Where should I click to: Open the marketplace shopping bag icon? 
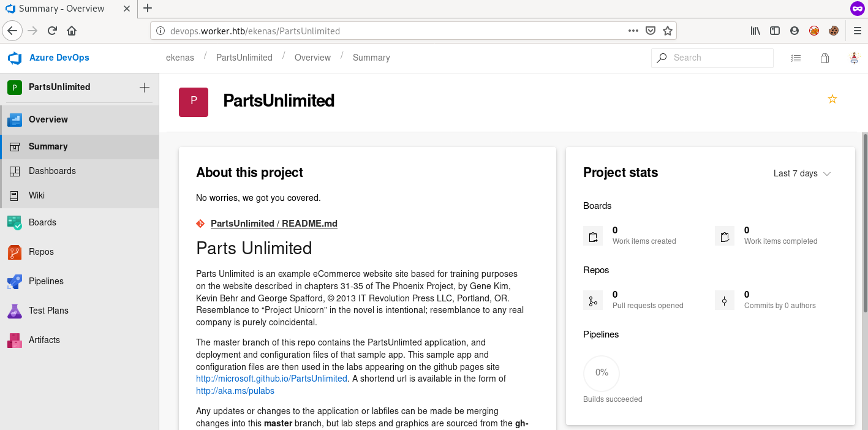click(x=825, y=58)
